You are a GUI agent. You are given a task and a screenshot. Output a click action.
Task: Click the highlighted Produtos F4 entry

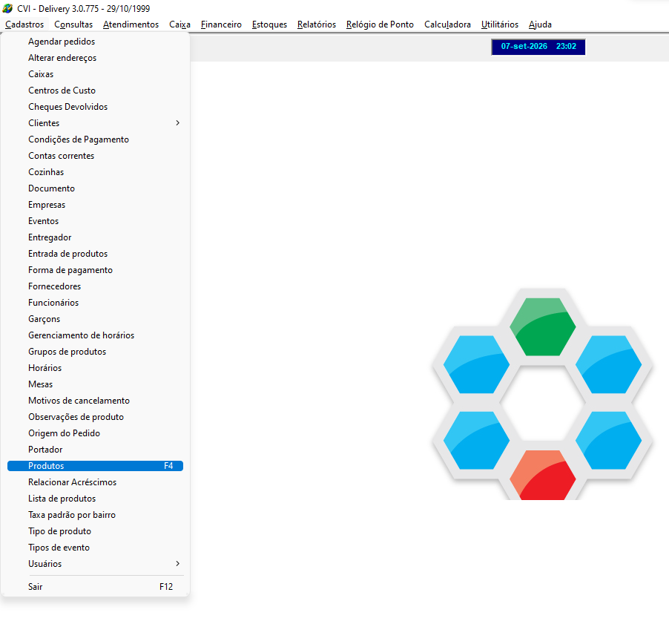pos(95,466)
